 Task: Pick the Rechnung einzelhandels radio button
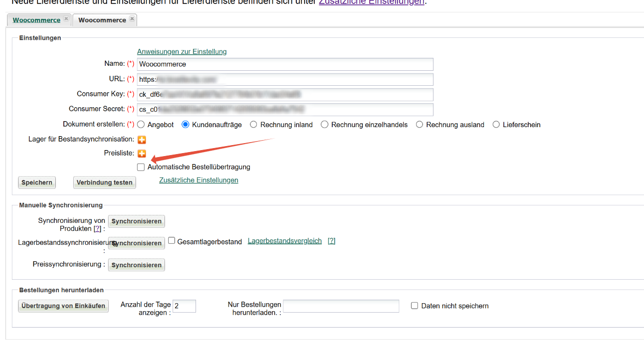325,125
